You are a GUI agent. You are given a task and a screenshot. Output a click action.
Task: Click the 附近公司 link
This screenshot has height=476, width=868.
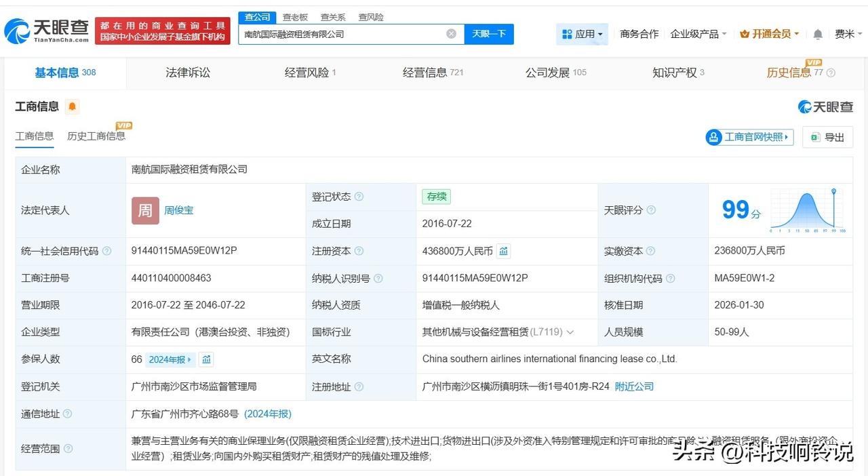(x=634, y=386)
